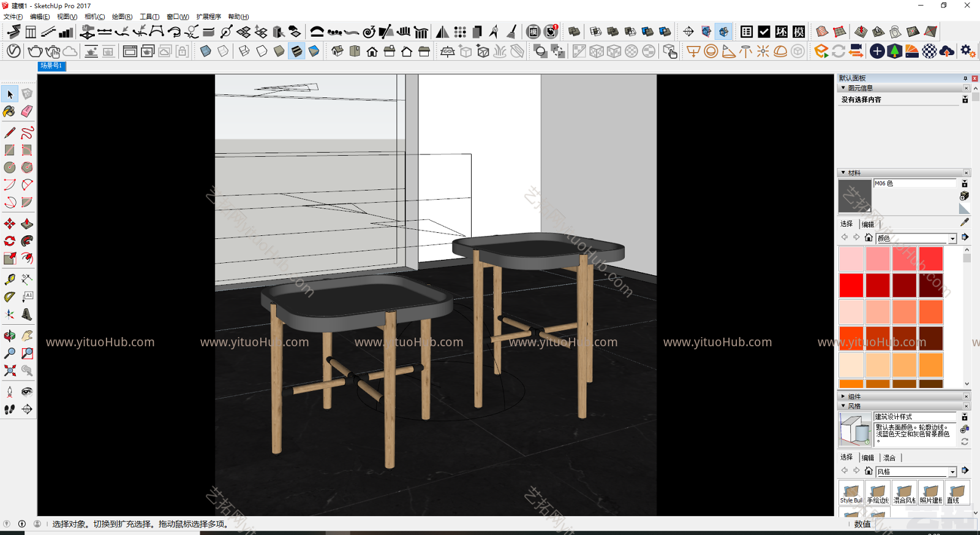Pick the pure red color swatch
This screenshot has height=535, width=980.
[851, 286]
